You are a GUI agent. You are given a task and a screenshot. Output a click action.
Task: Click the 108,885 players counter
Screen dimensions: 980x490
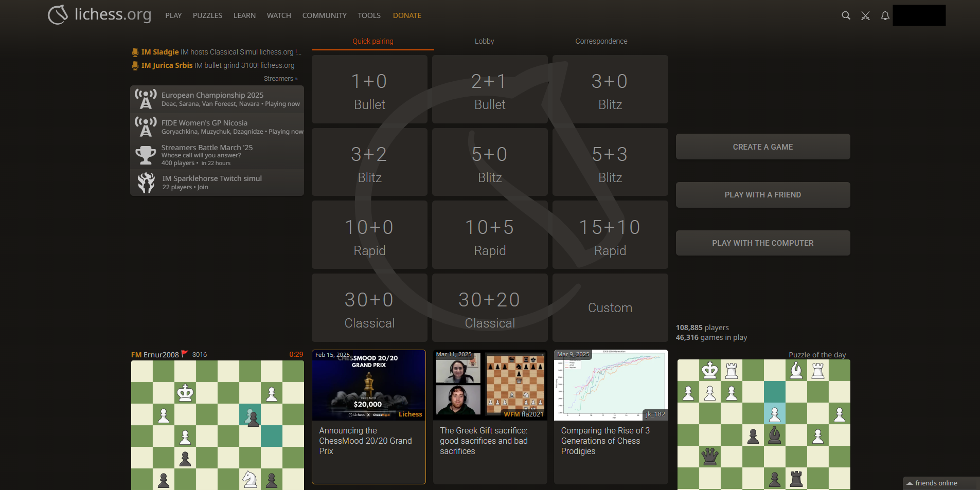[702, 328]
